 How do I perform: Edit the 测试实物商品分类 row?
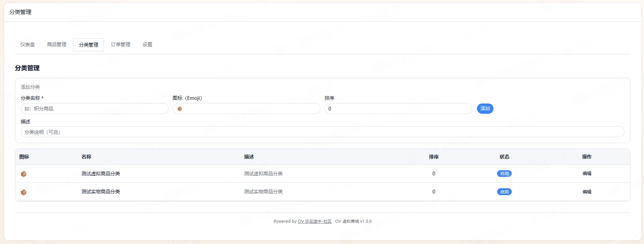point(587,192)
